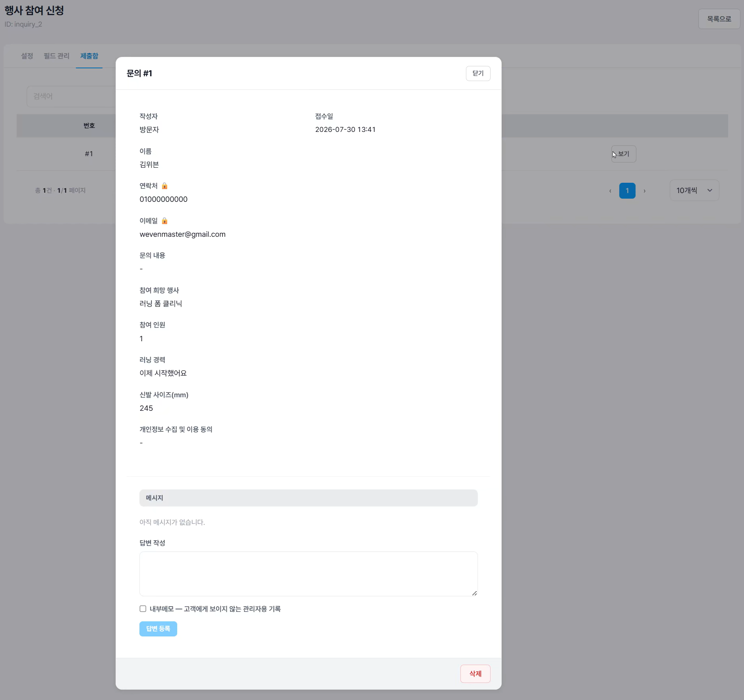Screen dimensions: 744x700
Task: Click the name value 김위븐
Action: coord(149,164)
